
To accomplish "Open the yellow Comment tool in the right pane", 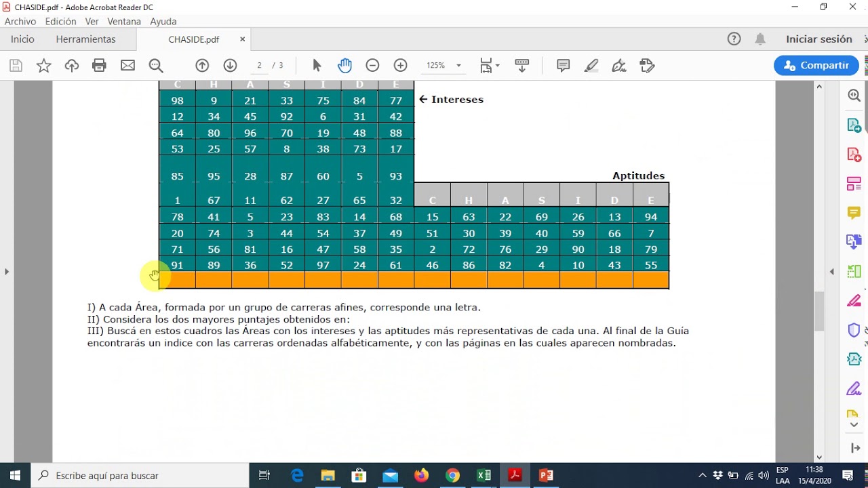I will point(854,213).
